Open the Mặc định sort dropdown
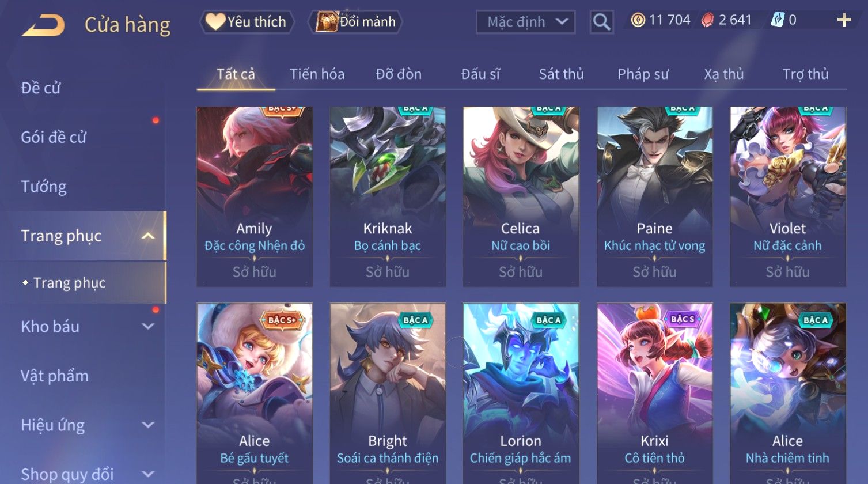The width and height of the screenshot is (868, 484). [525, 22]
